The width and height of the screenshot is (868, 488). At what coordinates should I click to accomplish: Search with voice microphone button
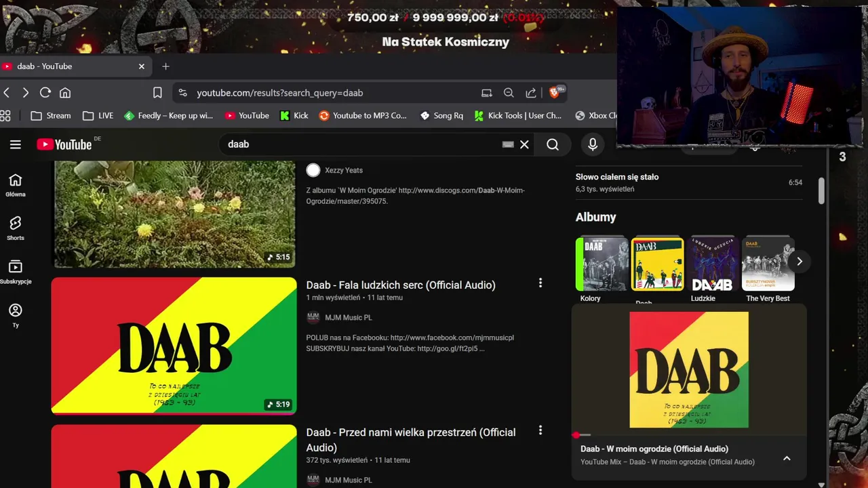click(x=593, y=144)
